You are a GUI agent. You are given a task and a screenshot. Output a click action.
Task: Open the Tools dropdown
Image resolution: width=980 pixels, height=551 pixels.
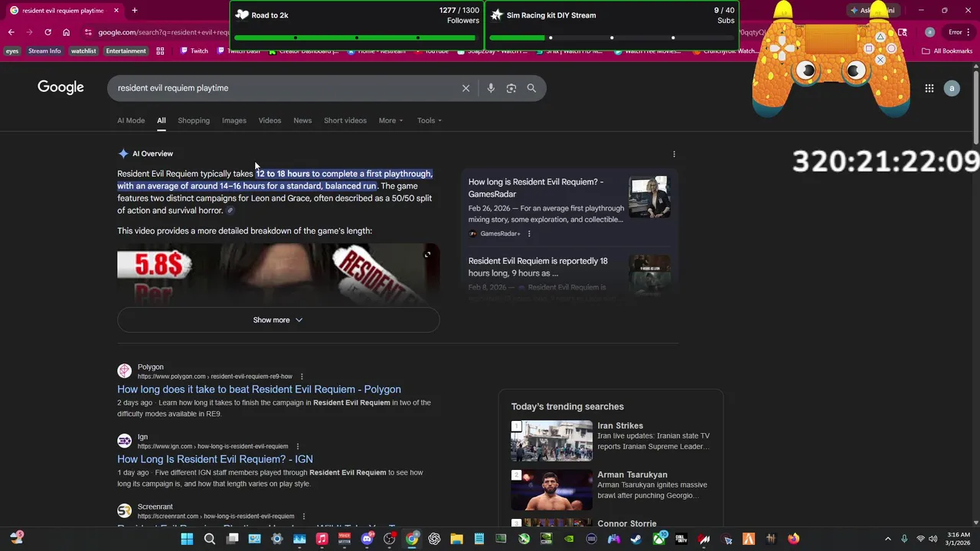430,120
